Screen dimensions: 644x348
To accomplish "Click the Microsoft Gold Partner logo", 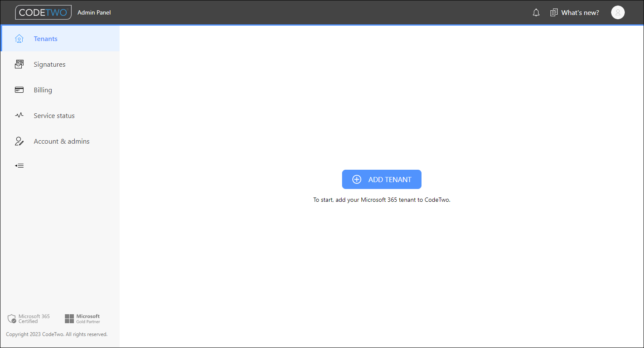I will [82, 318].
